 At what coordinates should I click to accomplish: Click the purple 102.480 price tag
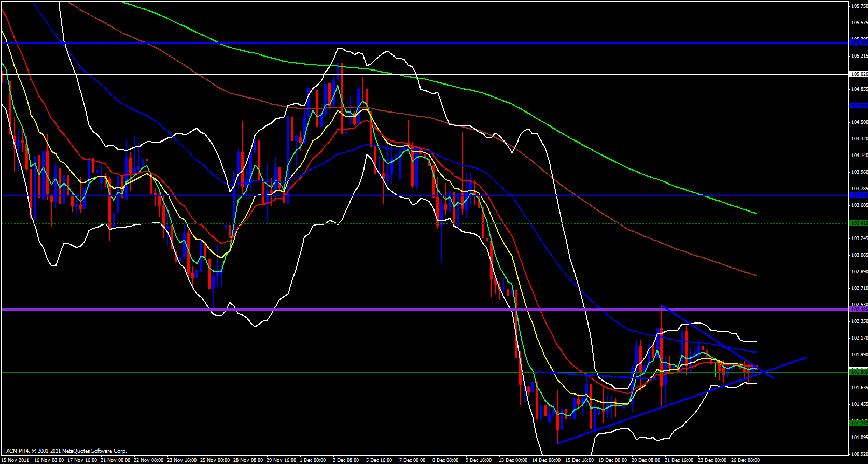[x=858, y=310]
